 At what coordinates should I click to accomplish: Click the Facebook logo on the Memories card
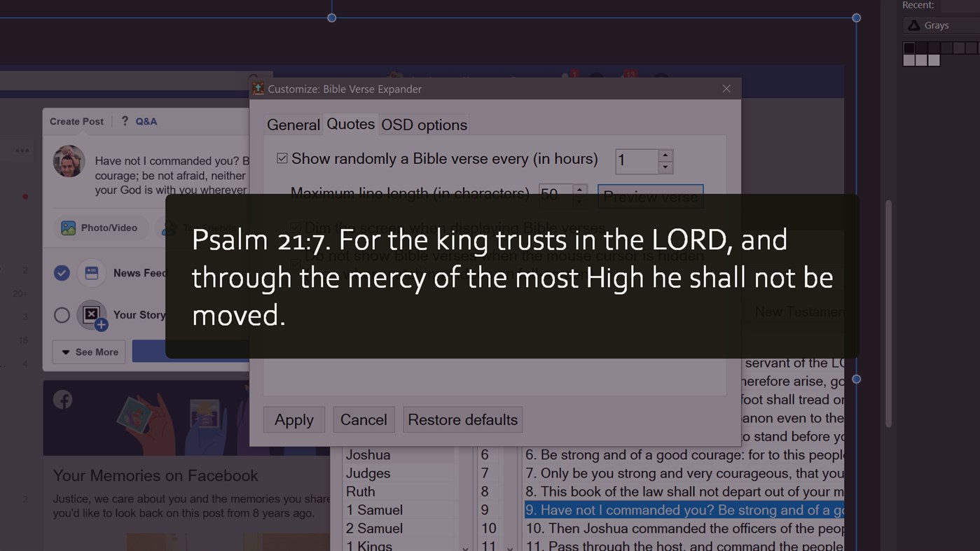62,399
